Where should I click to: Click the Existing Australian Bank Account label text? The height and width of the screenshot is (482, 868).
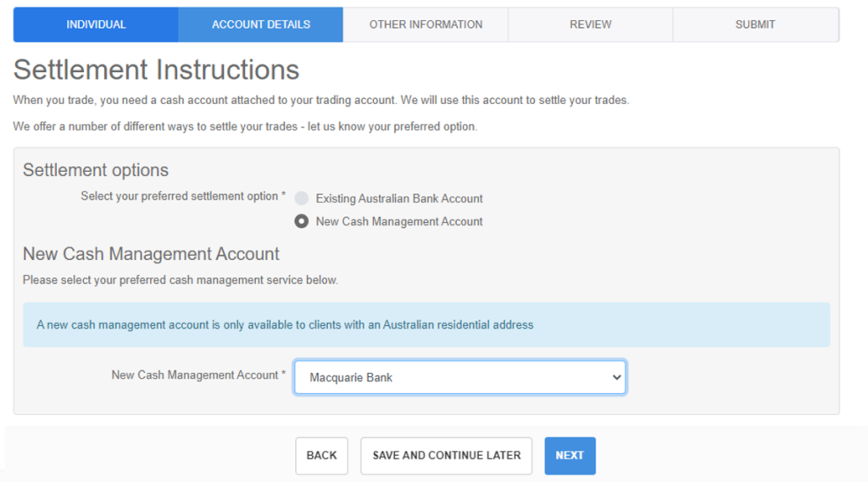[x=399, y=199]
